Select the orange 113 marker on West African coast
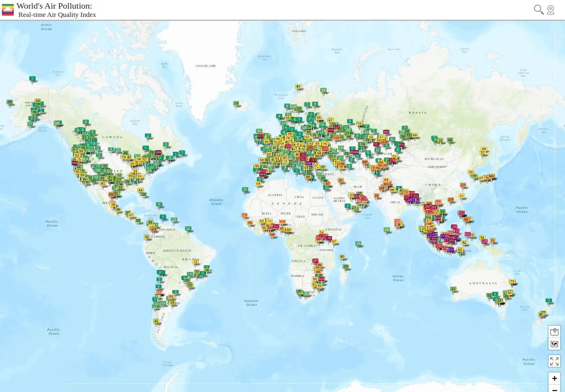This screenshot has width=565, height=392. (x=244, y=215)
